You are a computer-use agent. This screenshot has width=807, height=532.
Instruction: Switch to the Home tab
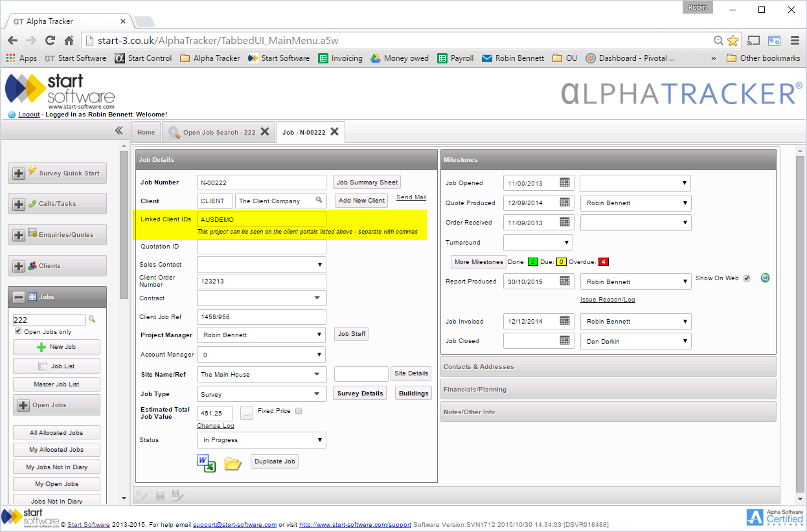146,131
